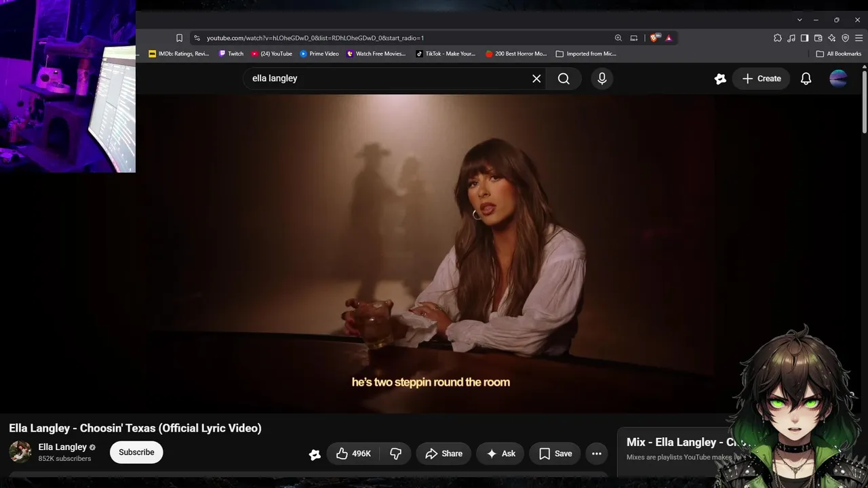This screenshot has width=868, height=488.
Task: Click the picture-in-picture icon in the address bar
Action: [x=634, y=38]
